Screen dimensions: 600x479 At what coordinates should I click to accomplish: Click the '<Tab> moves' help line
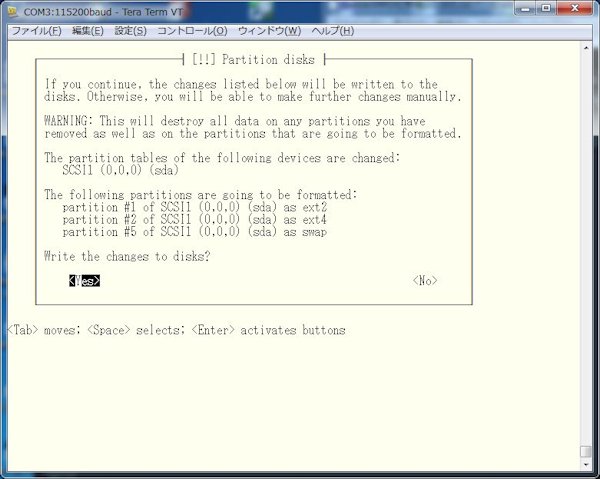(x=176, y=330)
